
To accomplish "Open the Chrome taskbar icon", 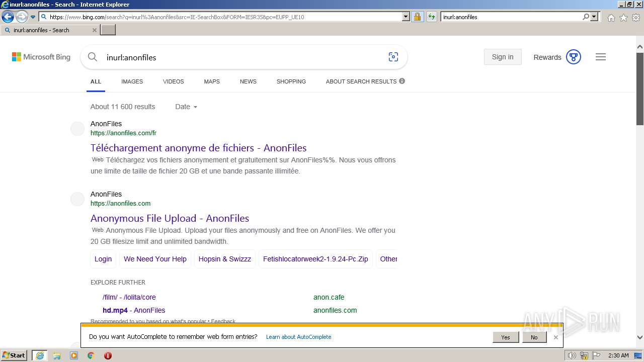I will 91,355.
